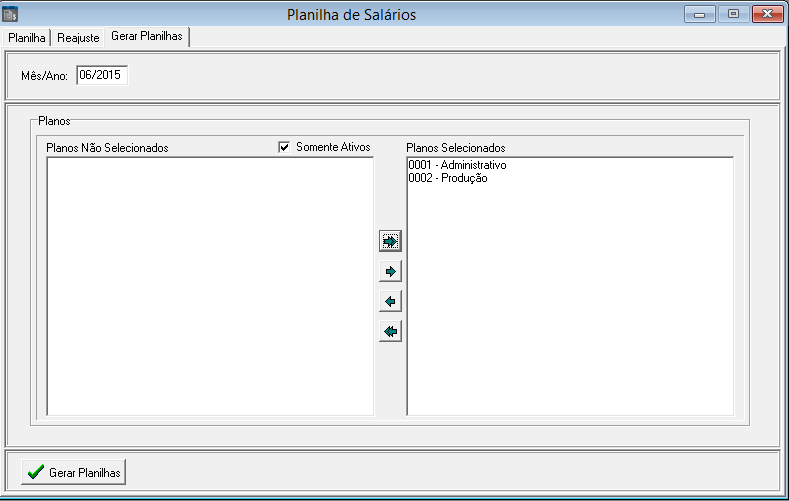The height and width of the screenshot is (501, 789).
Task: Toggle the Somente Ativos checkbox
Action: click(x=284, y=147)
